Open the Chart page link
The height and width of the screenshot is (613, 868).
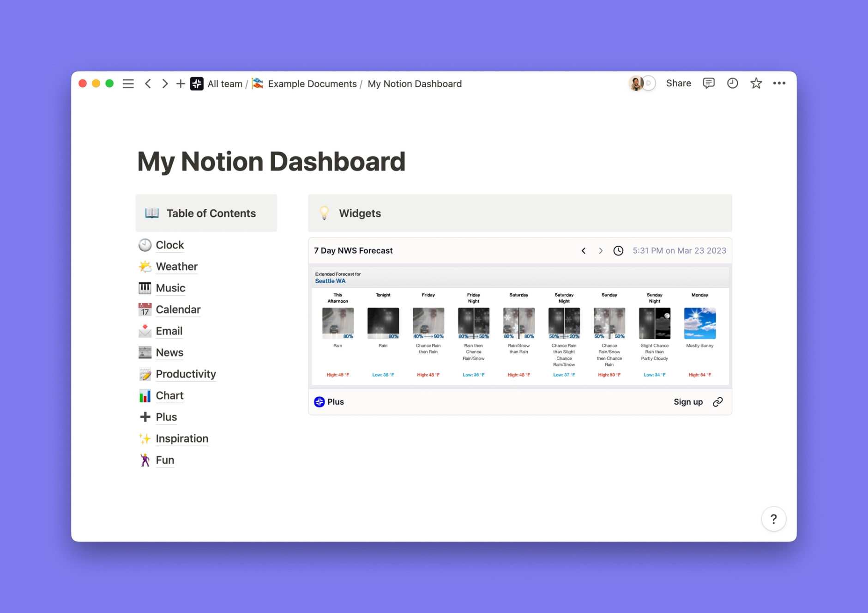pyautogui.click(x=169, y=395)
